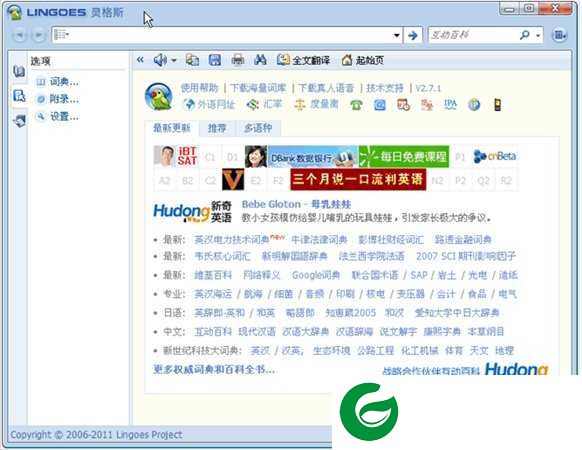Switch to the 推荐 tab

(217, 128)
